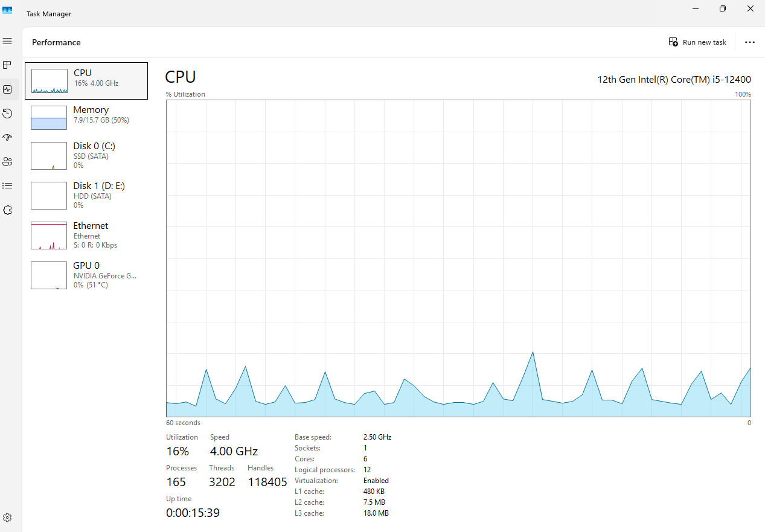
Task: Click the Memory usage text 7.9/15.7 GB (50%)
Action: (101, 120)
